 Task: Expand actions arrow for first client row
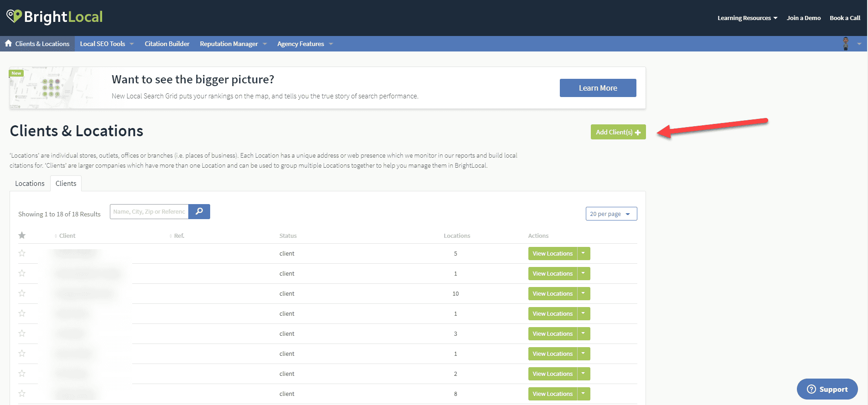pos(583,253)
